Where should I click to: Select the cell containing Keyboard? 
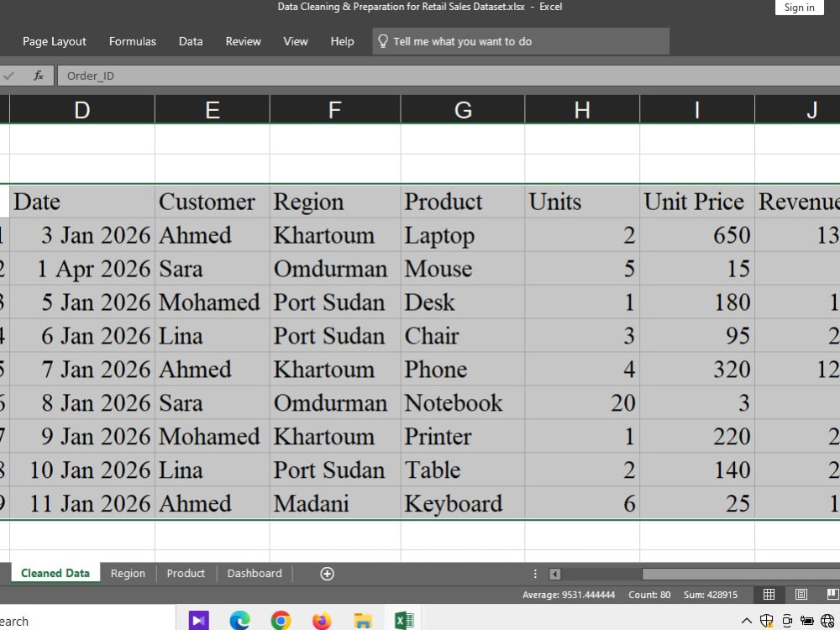(463, 503)
